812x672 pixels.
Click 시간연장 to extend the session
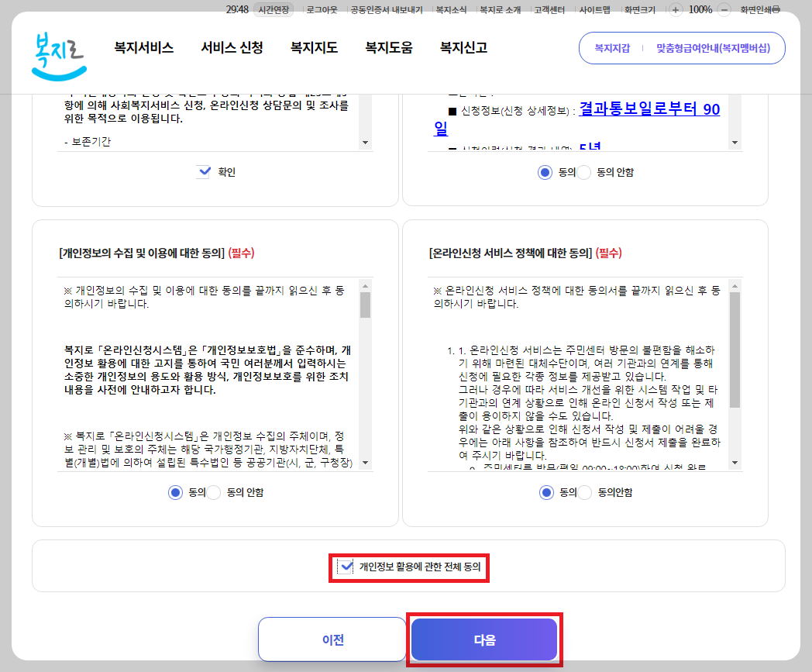pyautogui.click(x=274, y=10)
